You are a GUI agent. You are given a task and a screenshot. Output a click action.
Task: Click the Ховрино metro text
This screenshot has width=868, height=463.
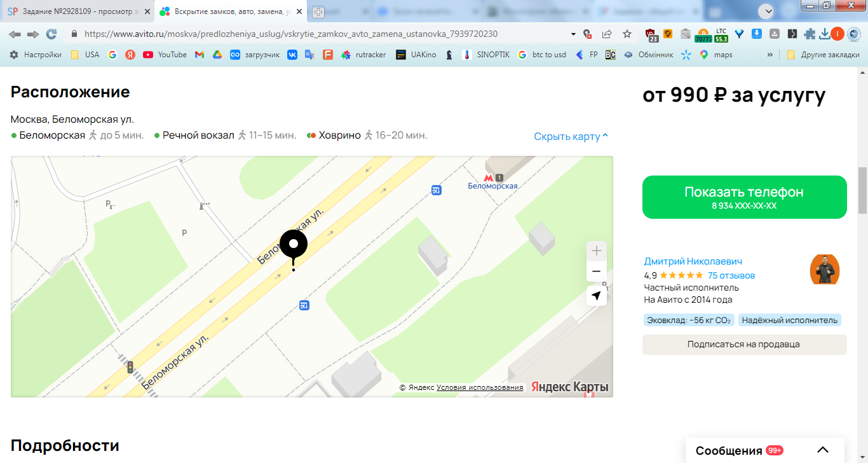[x=340, y=135]
